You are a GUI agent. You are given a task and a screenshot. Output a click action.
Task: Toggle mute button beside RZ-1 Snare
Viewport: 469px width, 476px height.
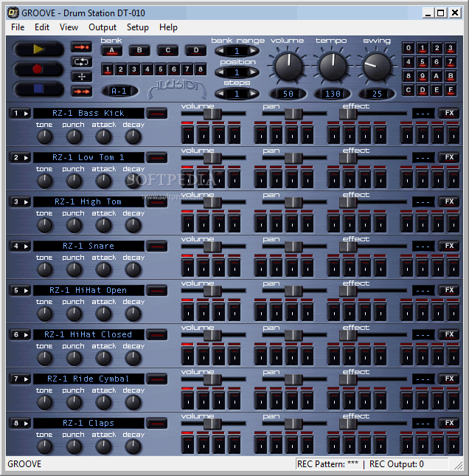click(x=157, y=246)
